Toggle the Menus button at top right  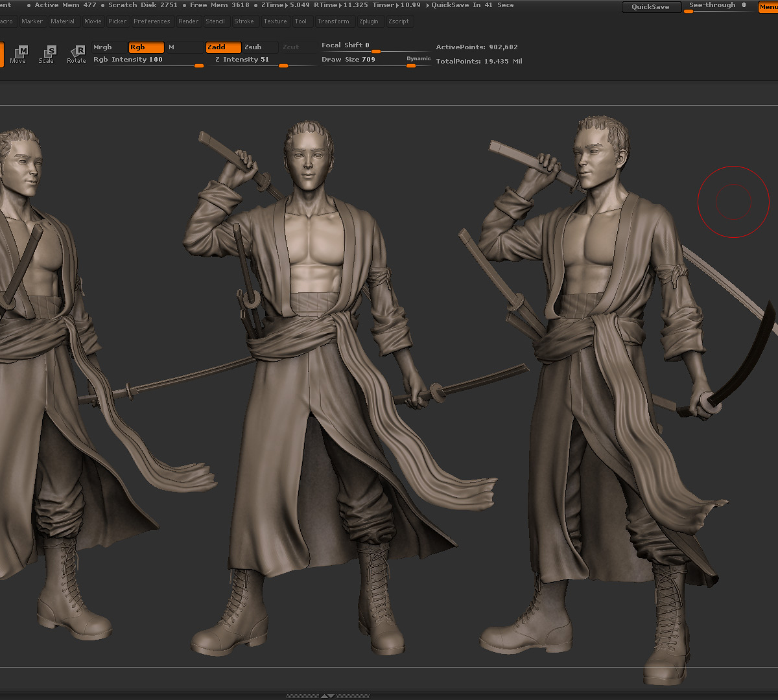coord(768,7)
